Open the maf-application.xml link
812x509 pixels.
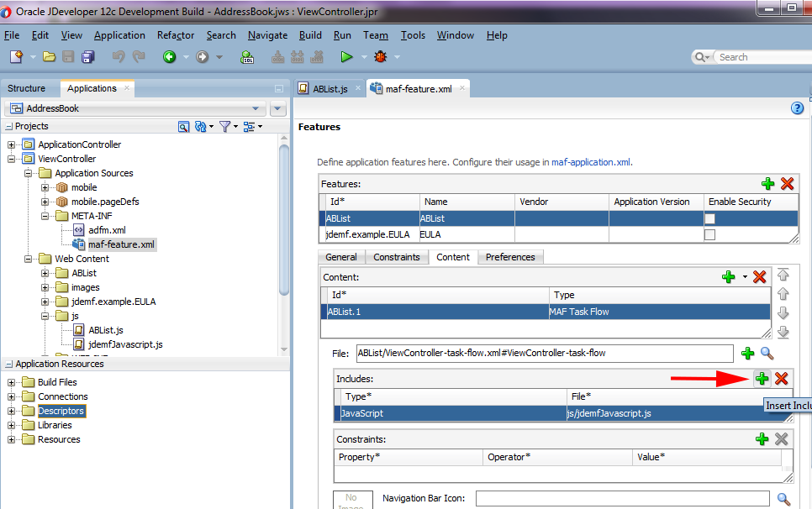[590, 162]
